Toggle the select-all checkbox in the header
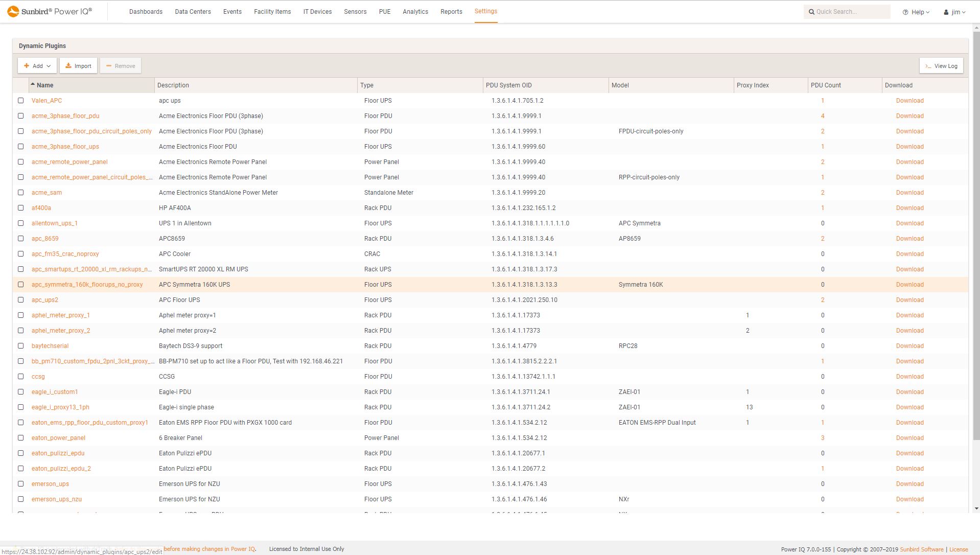 tap(21, 85)
